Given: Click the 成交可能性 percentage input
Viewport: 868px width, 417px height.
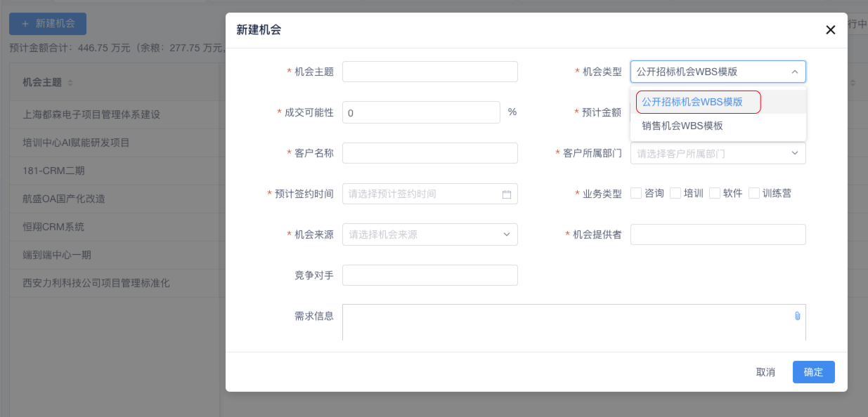Looking at the screenshot, I should (420, 112).
